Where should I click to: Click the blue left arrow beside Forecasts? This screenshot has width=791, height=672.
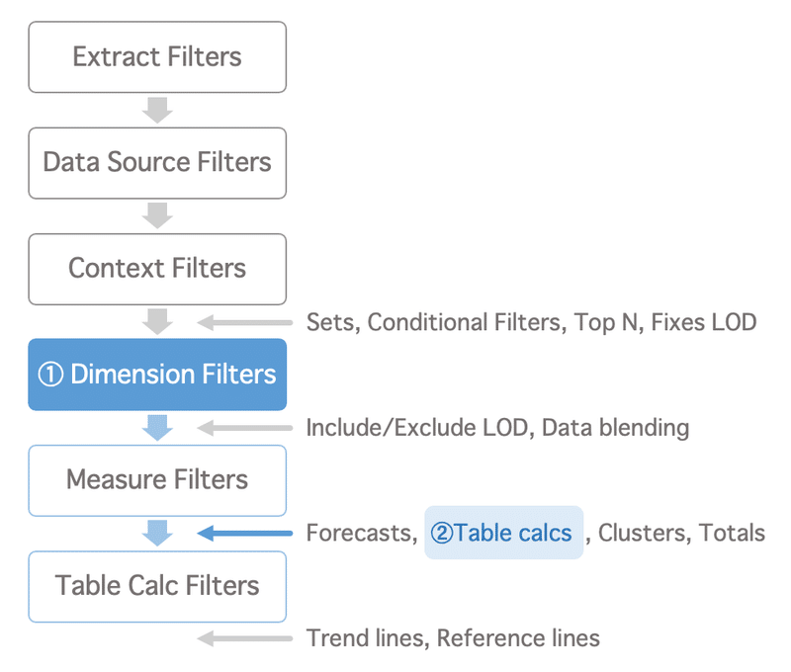point(244,533)
